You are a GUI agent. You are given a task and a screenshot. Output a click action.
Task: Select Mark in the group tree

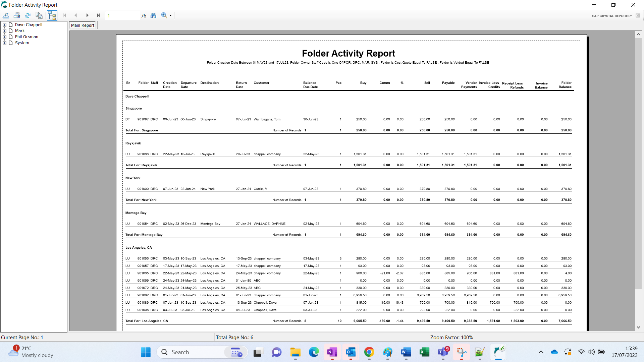[20, 31]
